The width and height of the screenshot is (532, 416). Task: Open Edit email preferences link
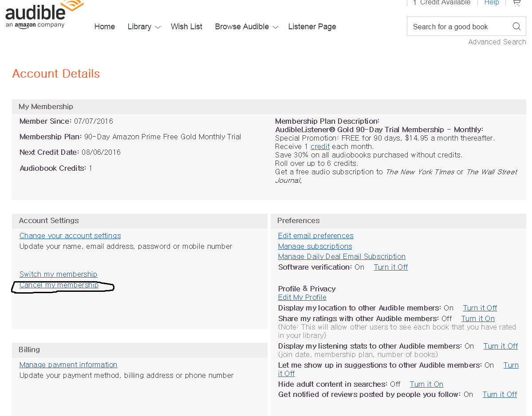(315, 235)
